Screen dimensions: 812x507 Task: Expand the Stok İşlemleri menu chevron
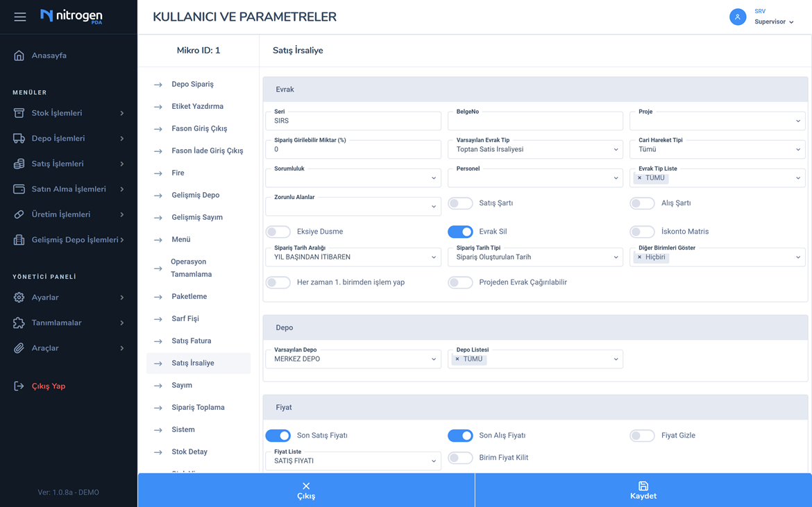[x=122, y=113]
